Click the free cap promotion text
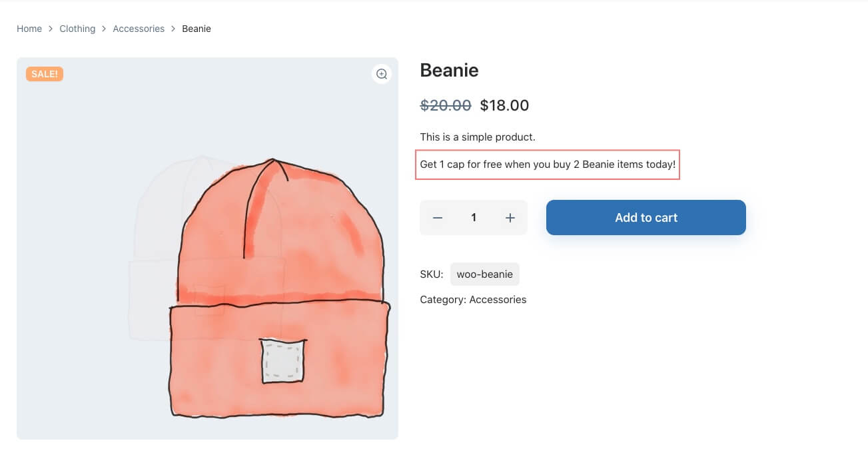 (548, 164)
